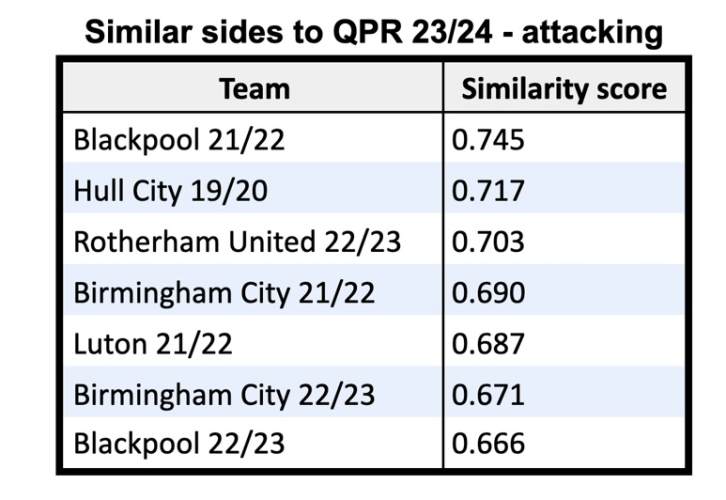The image size is (726, 500).
Task: Select the 0.687 score cell
Action: click(x=489, y=344)
